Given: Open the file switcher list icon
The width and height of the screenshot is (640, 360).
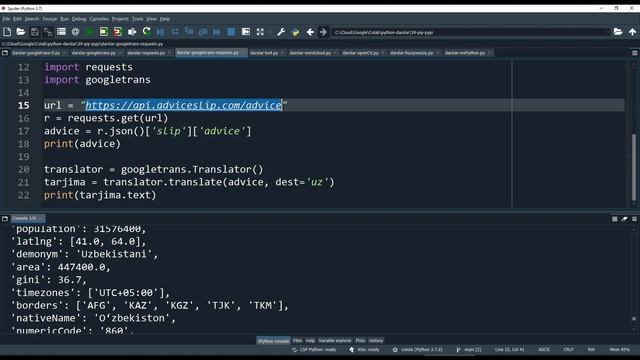Looking at the screenshot, I should coord(62,32).
